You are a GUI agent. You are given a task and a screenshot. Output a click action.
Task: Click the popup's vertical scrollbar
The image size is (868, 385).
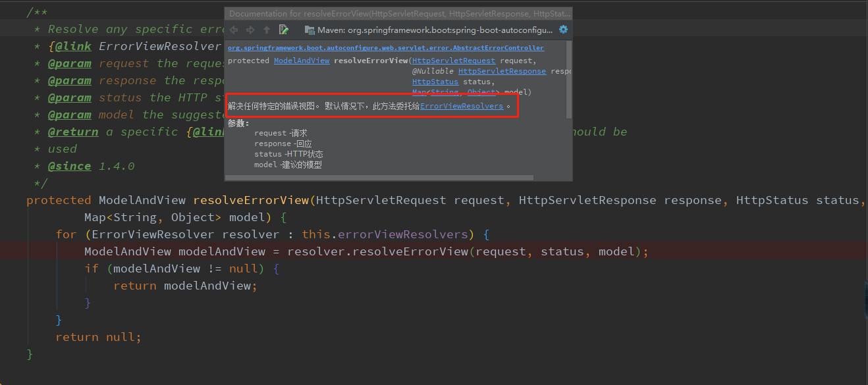pos(569,79)
